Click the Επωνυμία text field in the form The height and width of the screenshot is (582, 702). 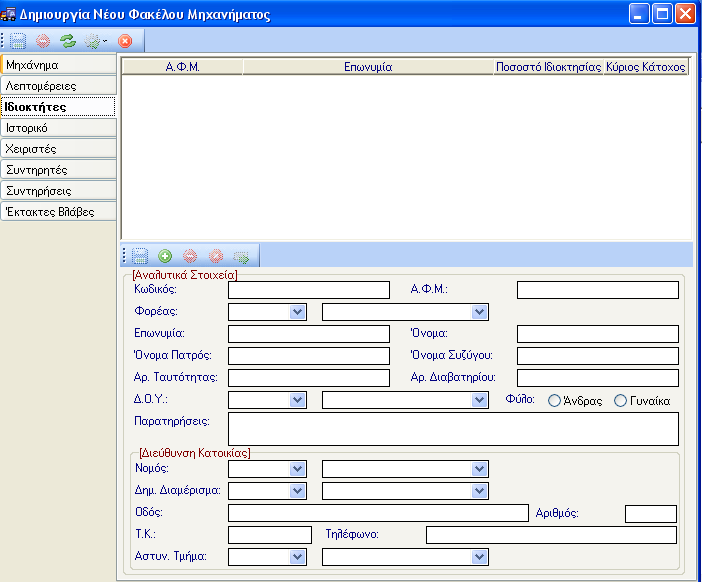[x=309, y=334]
